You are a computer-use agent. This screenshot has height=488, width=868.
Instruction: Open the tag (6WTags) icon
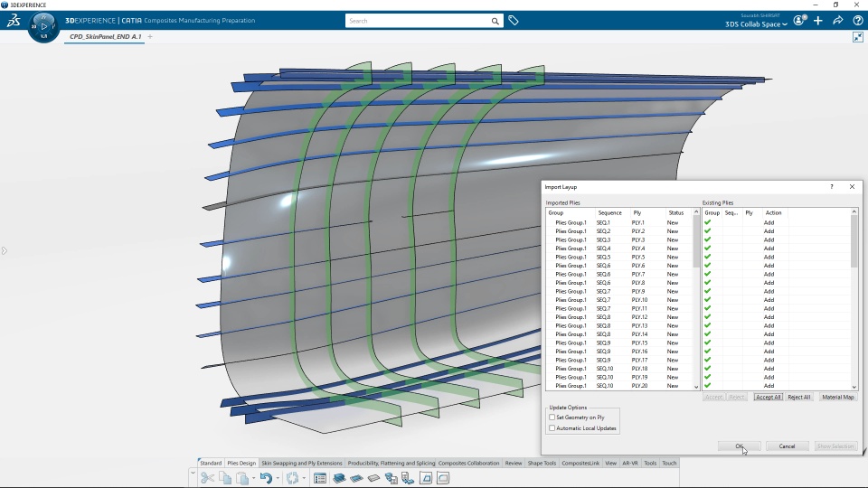coord(514,21)
